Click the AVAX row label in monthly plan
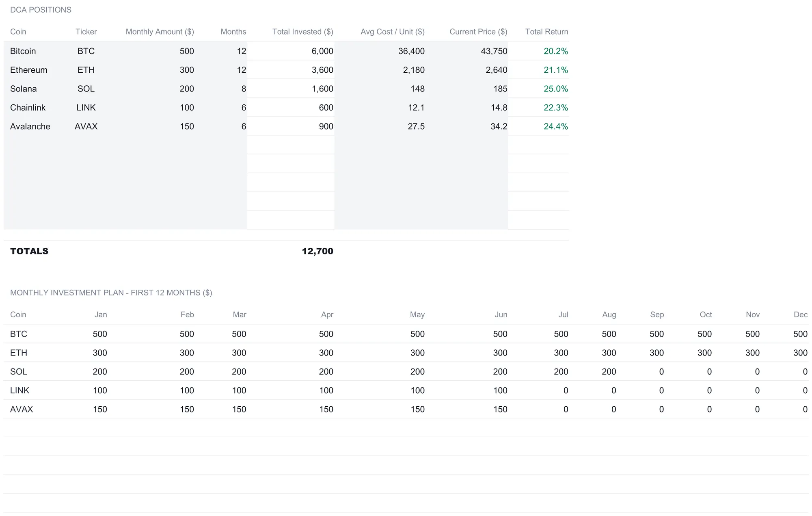 tap(22, 409)
